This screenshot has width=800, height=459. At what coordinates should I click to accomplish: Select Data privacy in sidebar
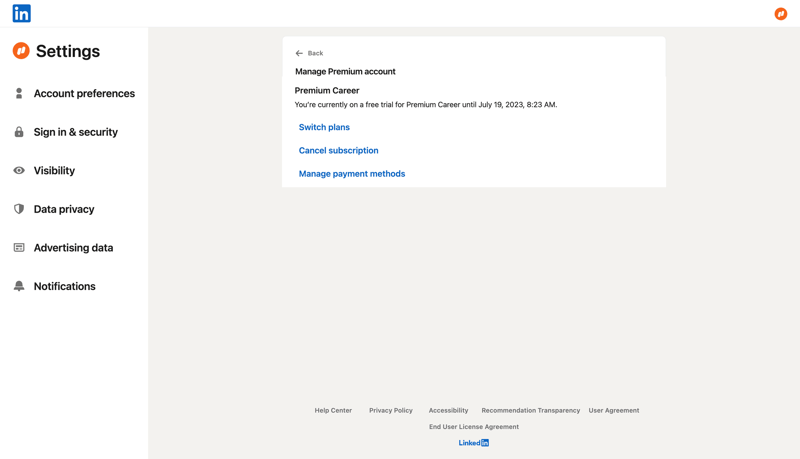pyautogui.click(x=64, y=209)
